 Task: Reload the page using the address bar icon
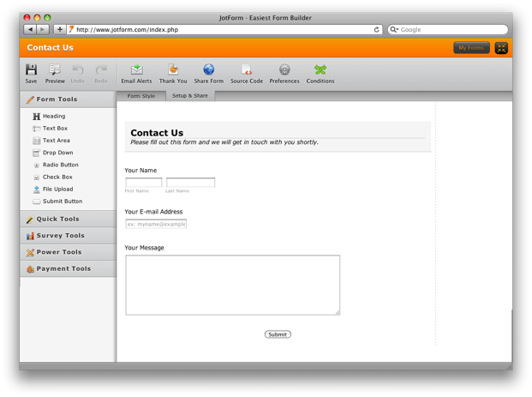tap(376, 30)
